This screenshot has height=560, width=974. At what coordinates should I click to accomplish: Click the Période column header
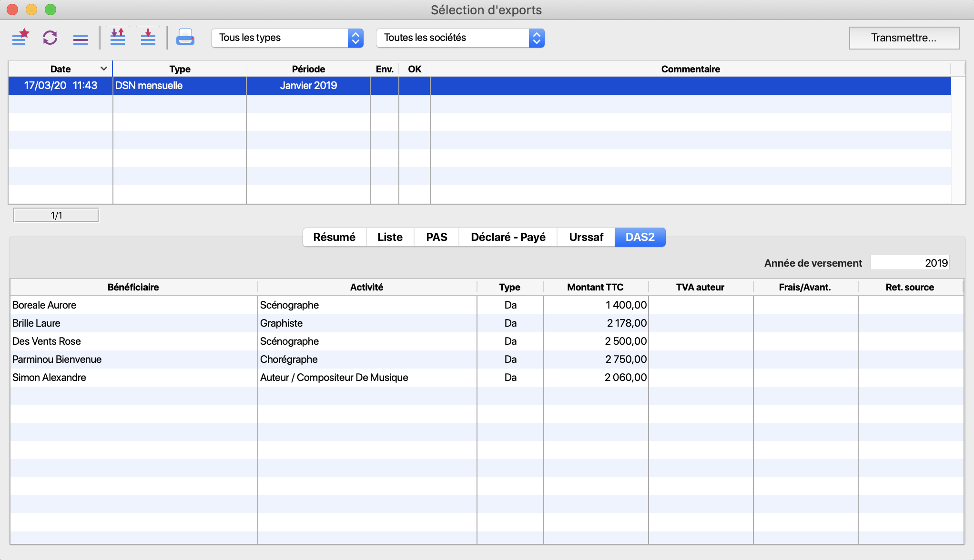[308, 69]
